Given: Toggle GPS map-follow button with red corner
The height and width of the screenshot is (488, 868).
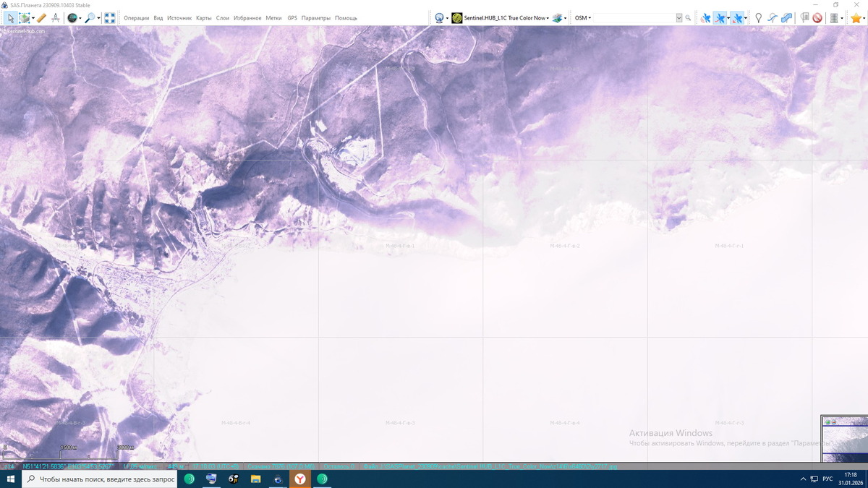Looking at the screenshot, I should [736, 18].
